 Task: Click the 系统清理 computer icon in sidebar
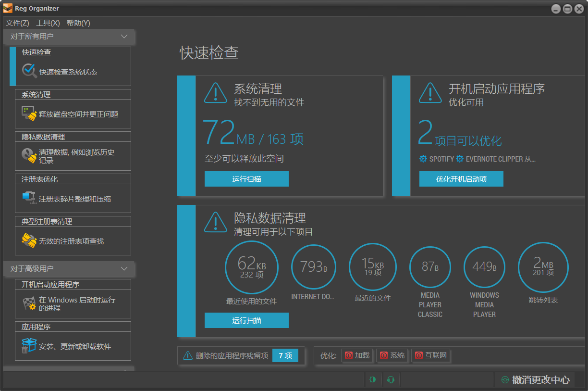click(28, 113)
